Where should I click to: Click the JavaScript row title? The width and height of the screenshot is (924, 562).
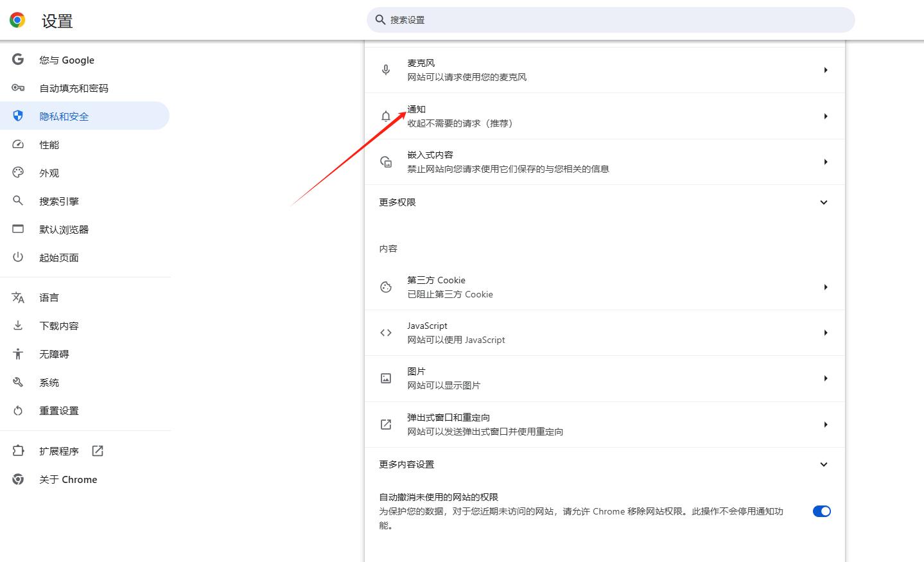[x=428, y=326]
